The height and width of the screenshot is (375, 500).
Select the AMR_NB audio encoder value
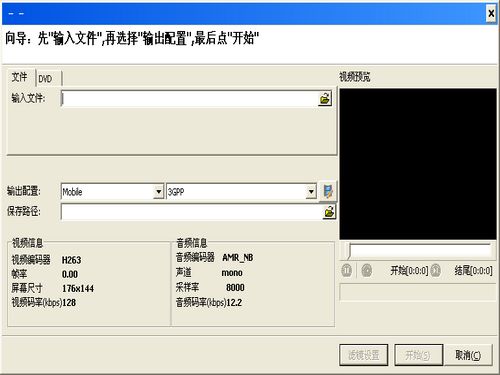tap(238, 258)
